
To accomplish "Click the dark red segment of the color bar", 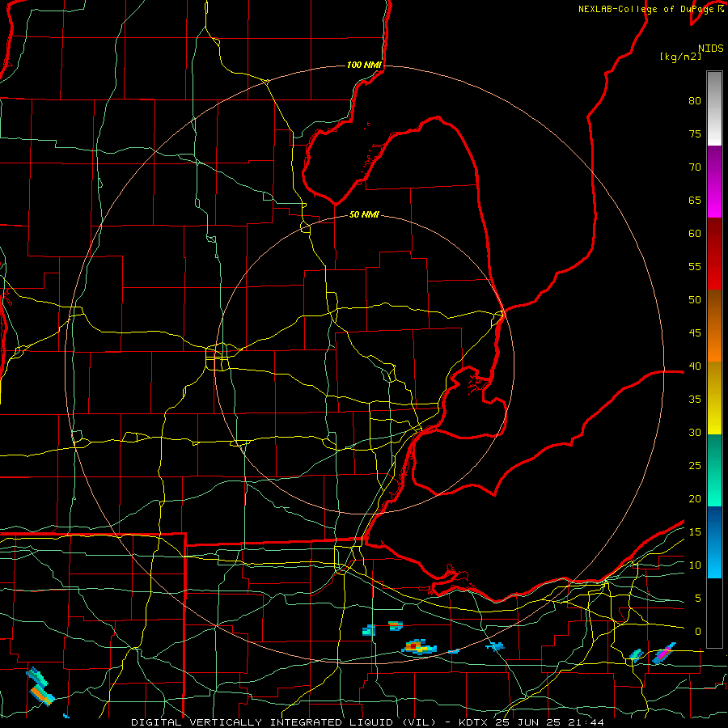I will point(714,254).
